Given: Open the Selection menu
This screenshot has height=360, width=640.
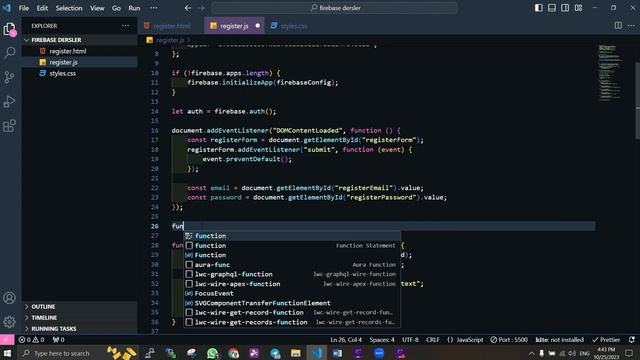Looking at the screenshot, I should [x=69, y=8].
